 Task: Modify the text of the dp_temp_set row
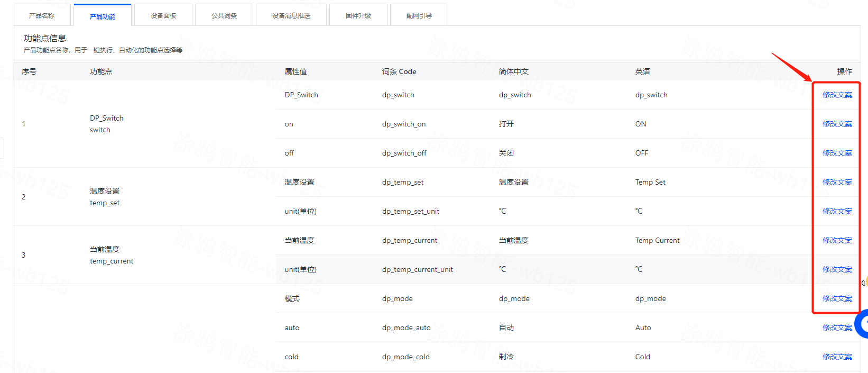point(837,182)
